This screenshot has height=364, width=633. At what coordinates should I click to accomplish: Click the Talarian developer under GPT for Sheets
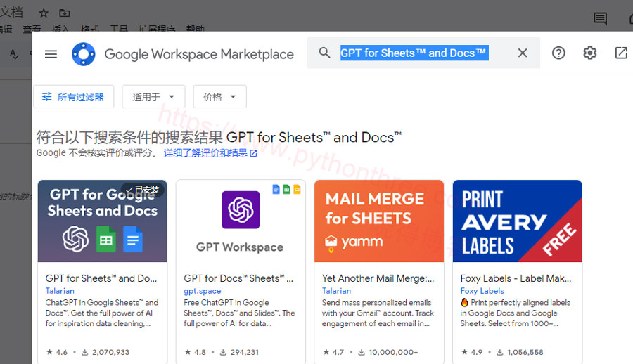coord(60,290)
